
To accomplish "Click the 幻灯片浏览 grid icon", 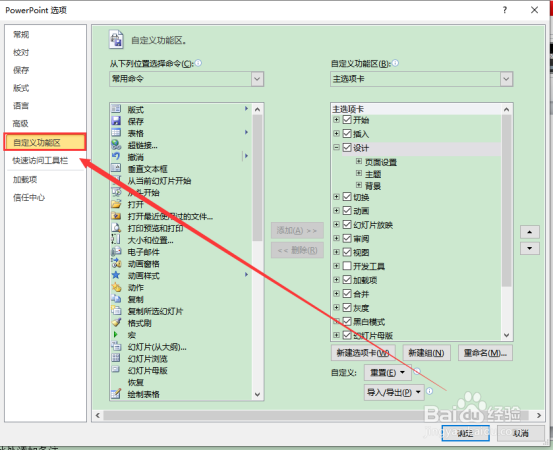I will [x=116, y=358].
